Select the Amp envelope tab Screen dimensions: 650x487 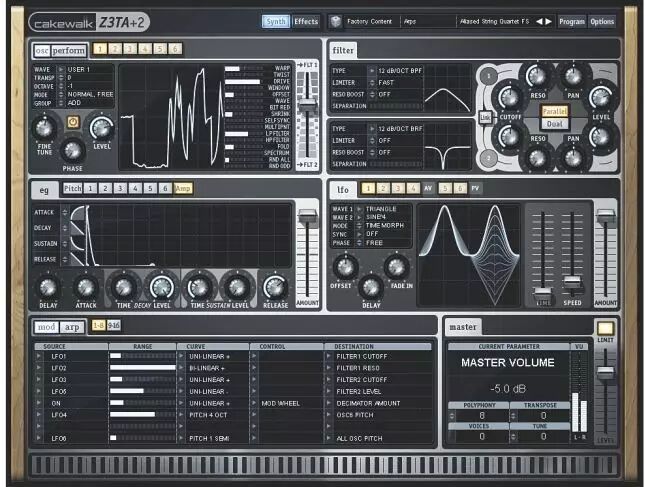click(x=183, y=189)
